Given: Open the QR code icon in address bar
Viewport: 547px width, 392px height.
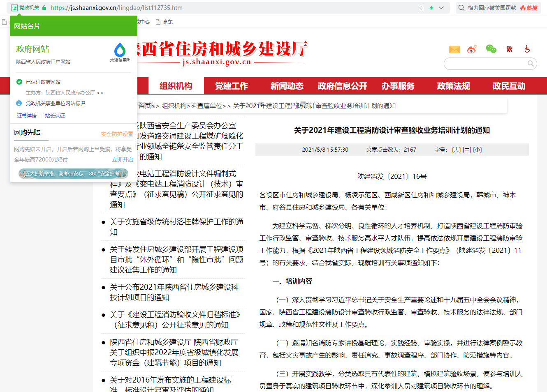Looking at the screenshot, I should [x=421, y=8].
